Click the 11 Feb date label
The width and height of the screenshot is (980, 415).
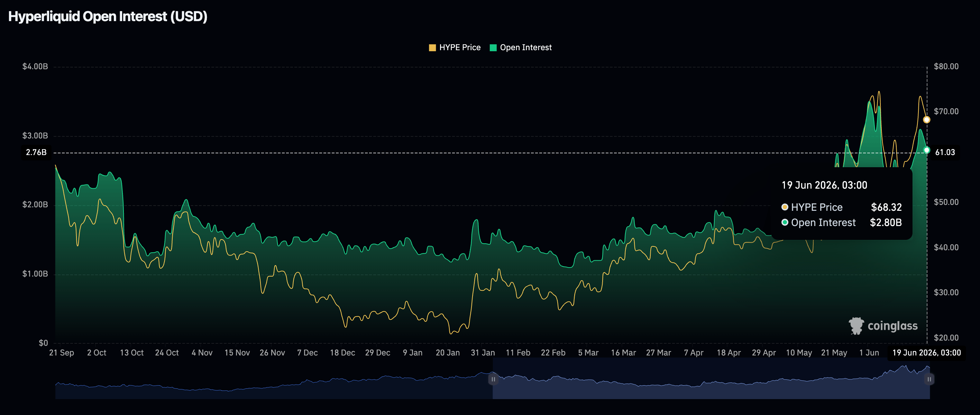[x=518, y=353]
